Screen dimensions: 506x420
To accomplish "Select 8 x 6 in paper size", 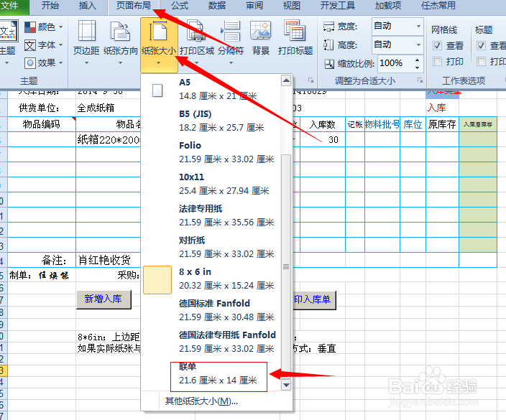I will [211, 279].
